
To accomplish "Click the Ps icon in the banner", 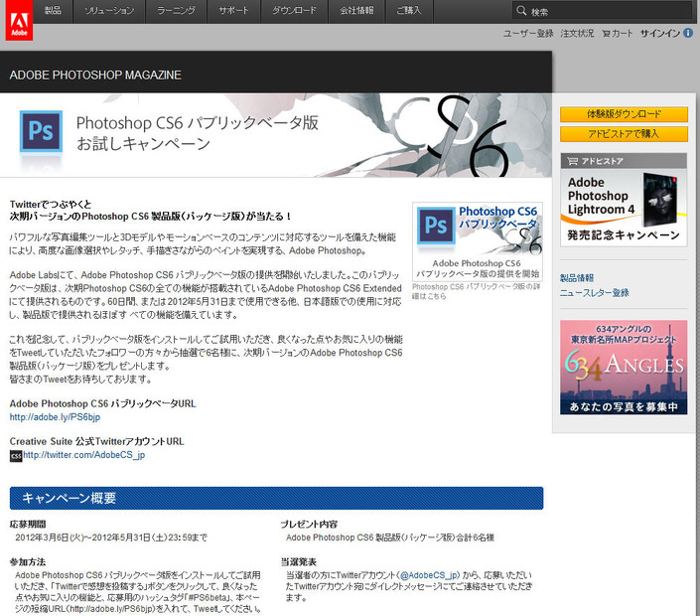I will 41,132.
